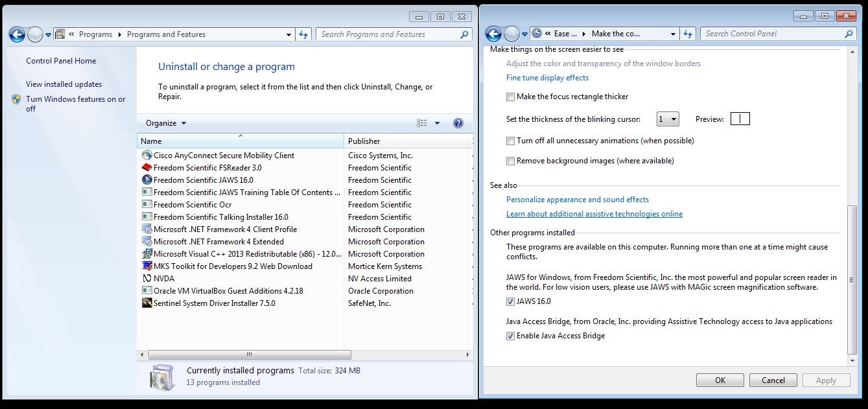Expand the Organize dropdown menu

point(166,123)
